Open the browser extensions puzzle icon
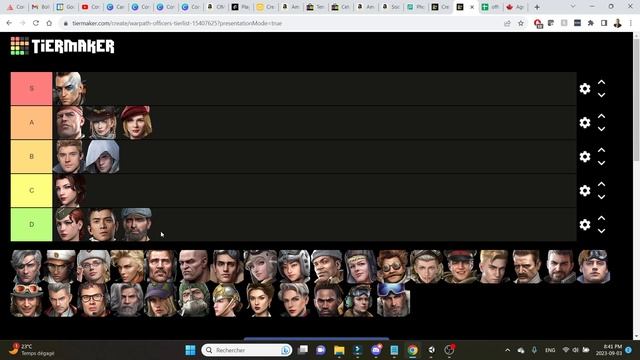Screen dimensions: 640x360 point(591,23)
